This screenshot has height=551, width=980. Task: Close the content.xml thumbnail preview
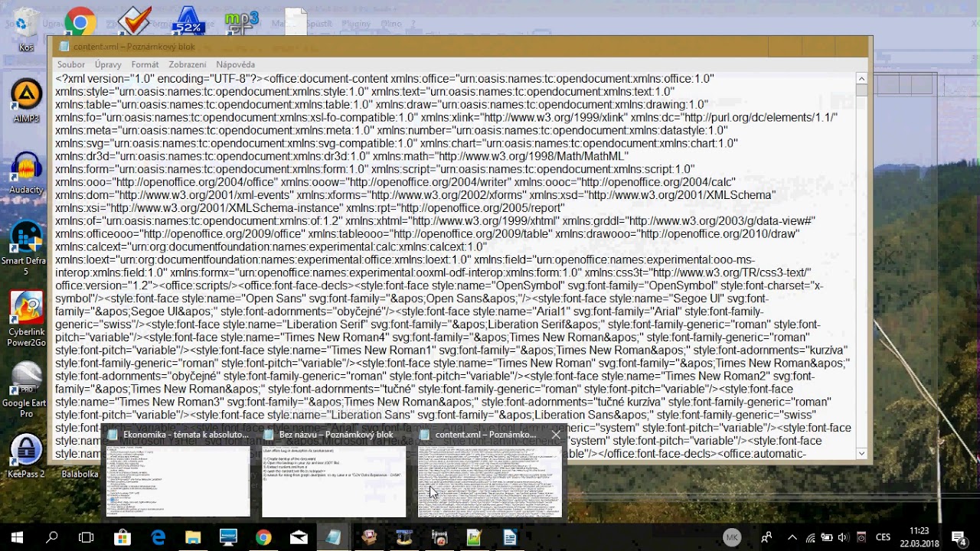pos(556,435)
